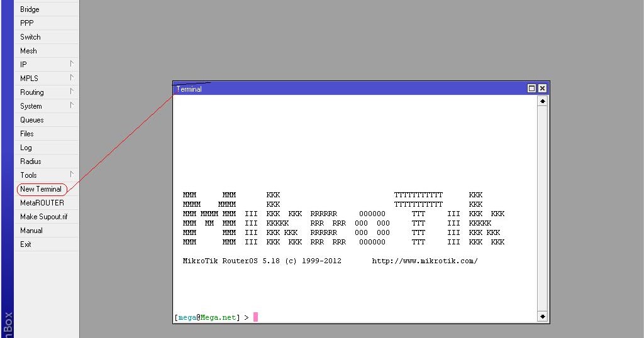Viewport: 644px width, 338px height.
Task: Open the Radius menu item
Action: tap(46, 161)
